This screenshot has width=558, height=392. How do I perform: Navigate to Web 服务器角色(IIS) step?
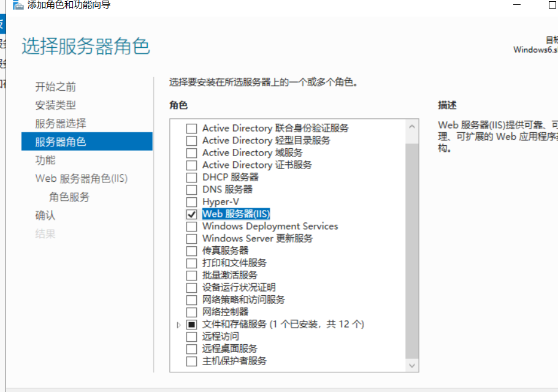81,178
